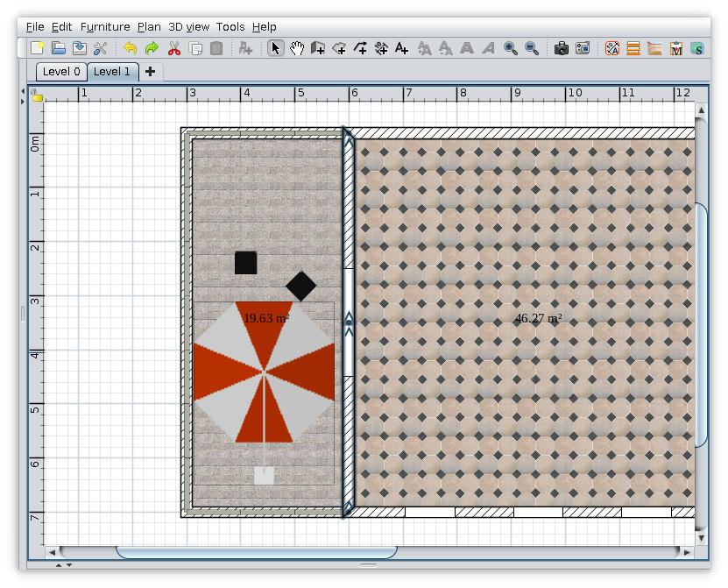Open the Furniture menu

click(x=105, y=27)
